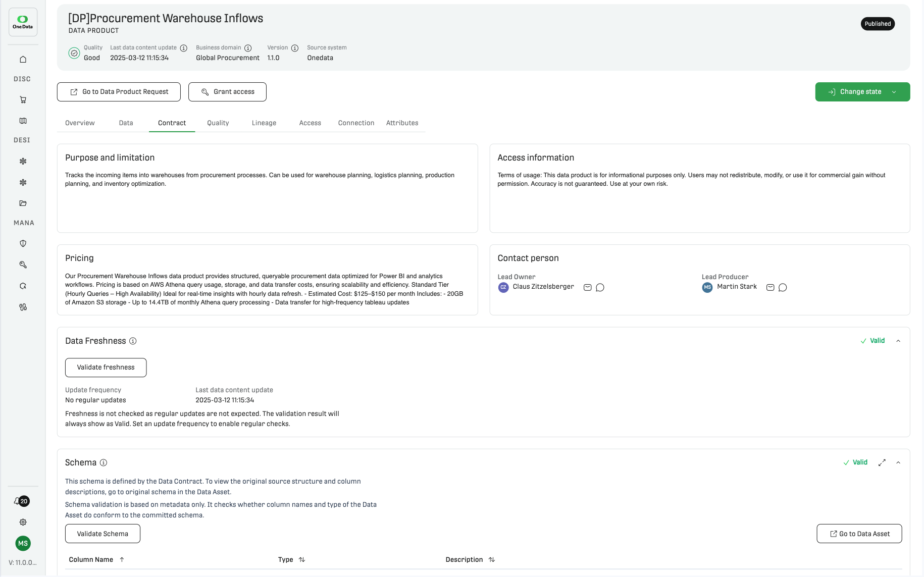Open chat with Martin Stark
Screen dimensions: 924x577
[x=783, y=287]
